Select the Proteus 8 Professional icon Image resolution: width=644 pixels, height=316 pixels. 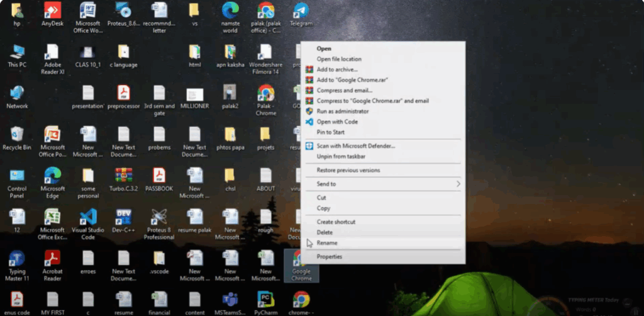tap(159, 224)
